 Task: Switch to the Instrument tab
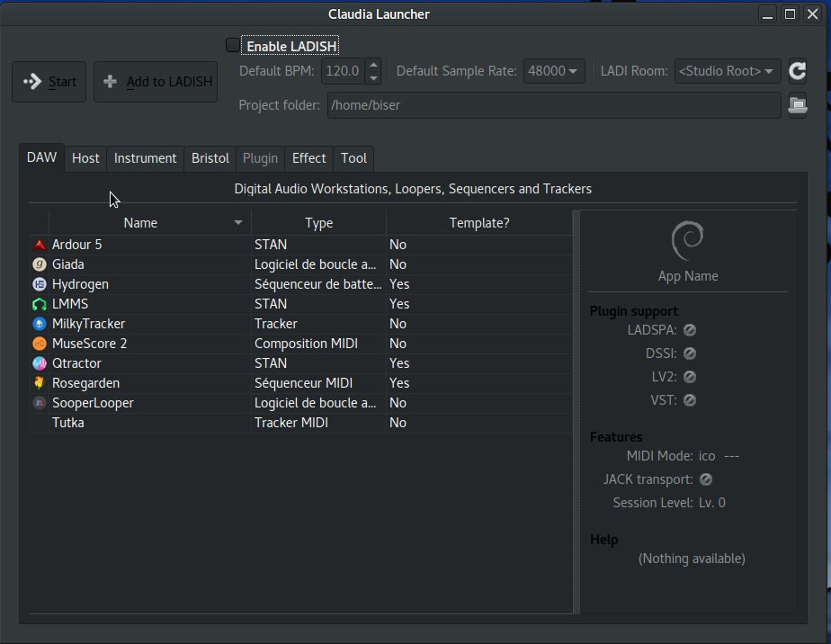(145, 158)
